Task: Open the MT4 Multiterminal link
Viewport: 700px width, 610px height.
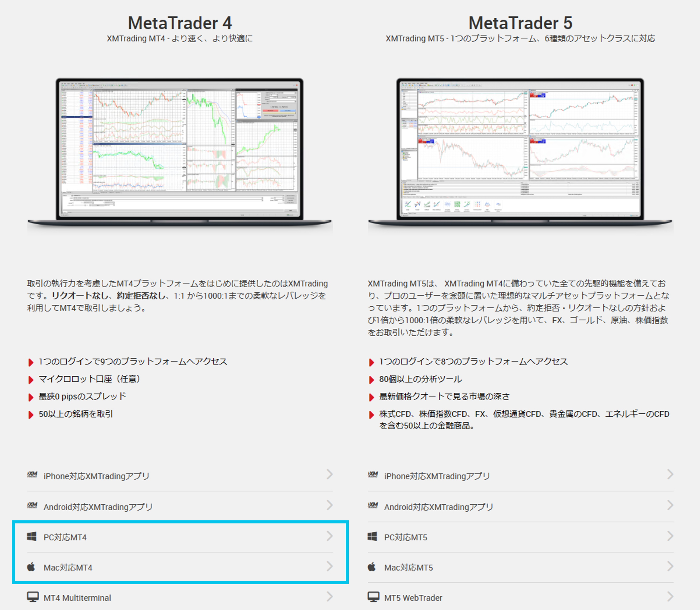Action: (x=77, y=598)
